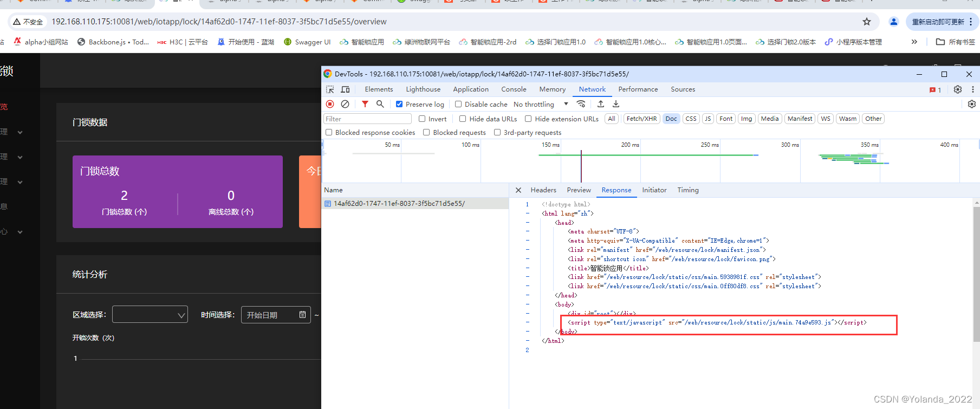Select the All resource filter
Image resolution: width=980 pixels, height=409 pixels.
click(x=612, y=119)
